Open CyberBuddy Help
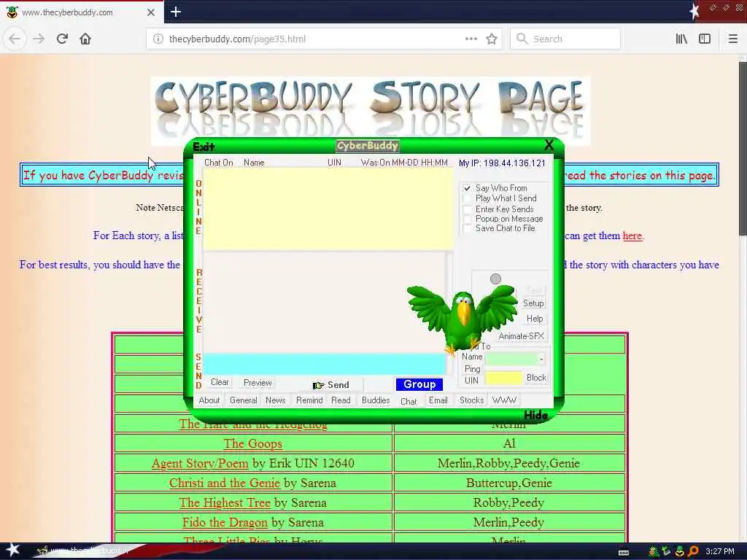The width and height of the screenshot is (747, 560). click(534, 319)
